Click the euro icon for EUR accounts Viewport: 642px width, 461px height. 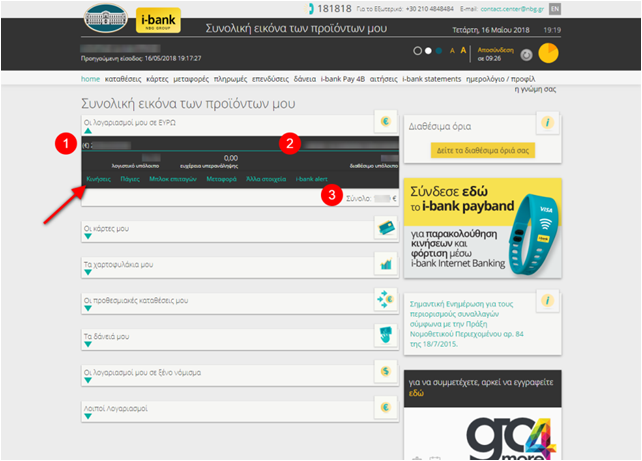coord(385,121)
